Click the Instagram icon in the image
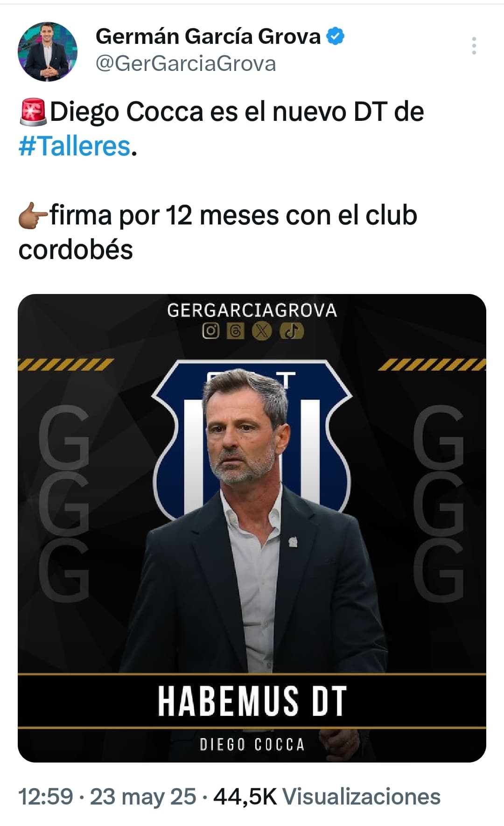 tap(210, 331)
